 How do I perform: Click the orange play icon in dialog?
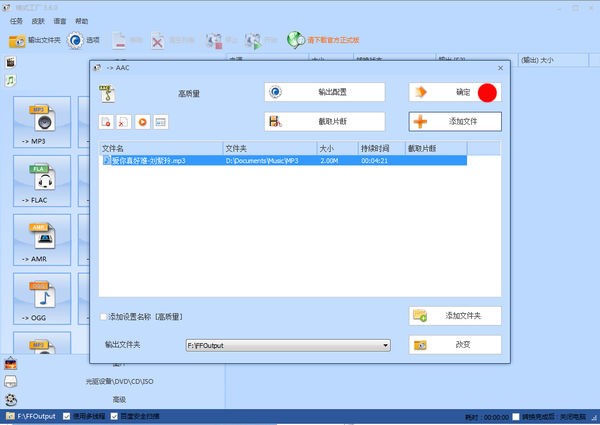tap(142, 122)
